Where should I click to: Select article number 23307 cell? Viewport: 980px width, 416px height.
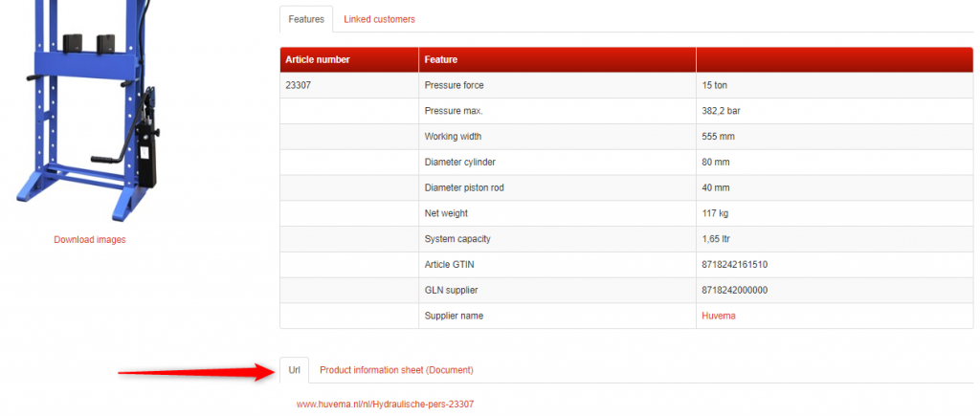pyautogui.click(x=299, y=85)
